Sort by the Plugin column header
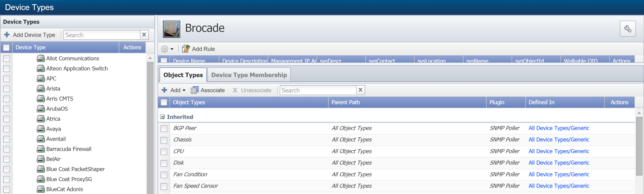The width and height of the screenshot is (644, 194). click(506, 102)
